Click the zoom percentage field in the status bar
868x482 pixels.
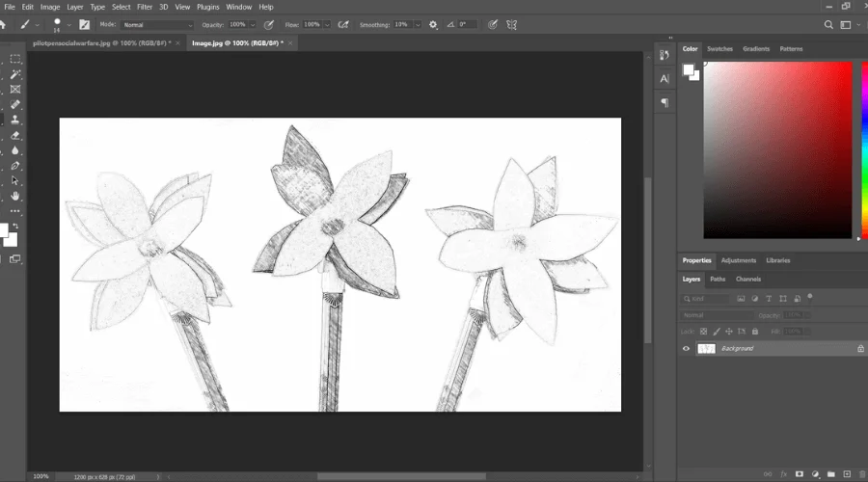click(x=41, y=476)
